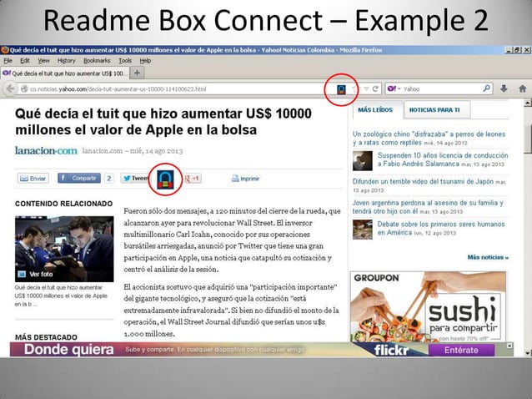Screen dimensions: 532x399
Task: Bookmark this page with the star icon
Action: [x=354, y=89]
